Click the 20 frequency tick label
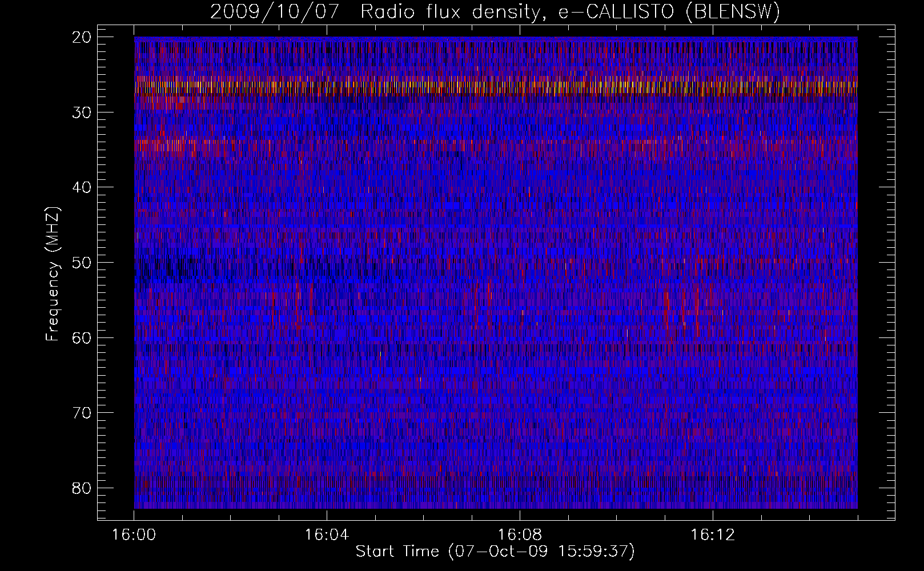 pyautogui.click(x=82, y=37)
